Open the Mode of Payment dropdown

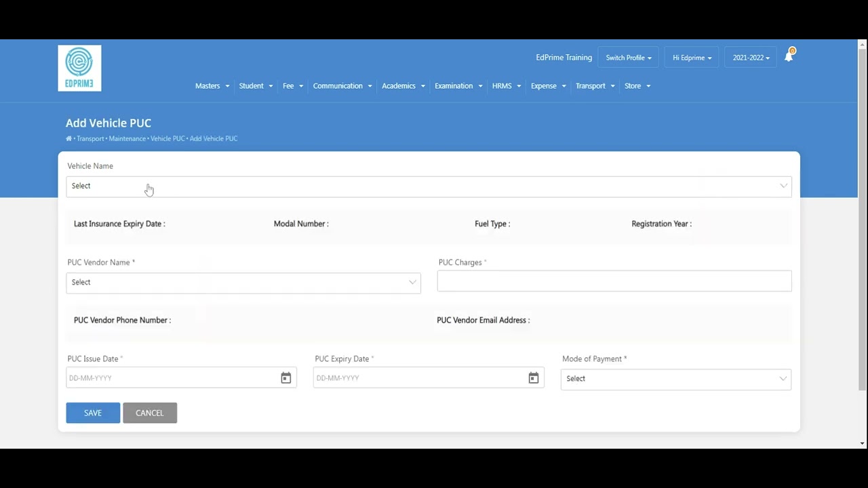(x=676, y=379)
